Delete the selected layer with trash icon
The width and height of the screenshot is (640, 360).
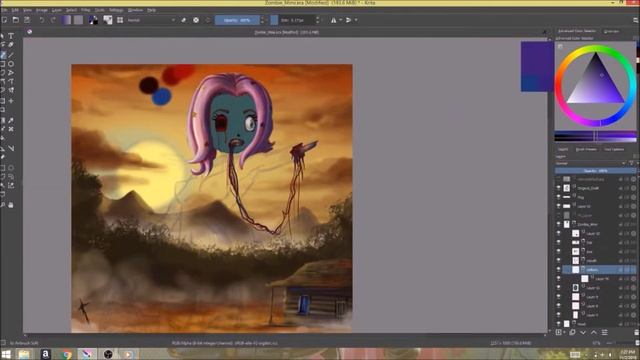[636, 332]
